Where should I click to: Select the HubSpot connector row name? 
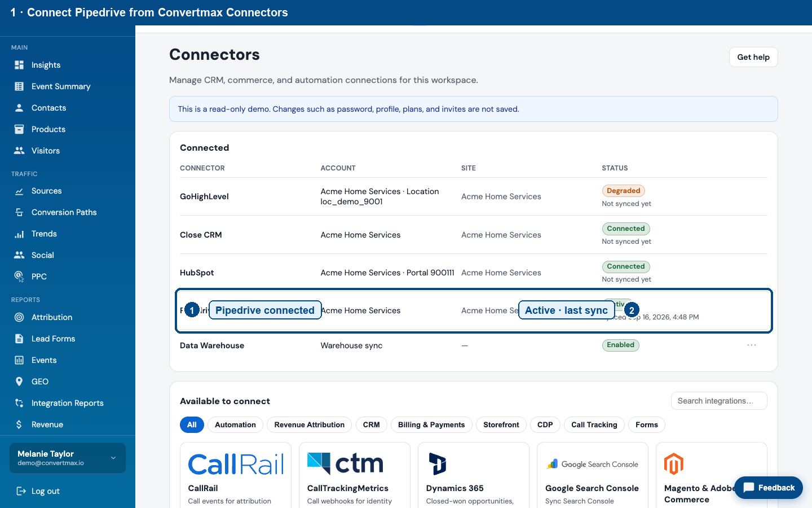[x=197, y=273]
